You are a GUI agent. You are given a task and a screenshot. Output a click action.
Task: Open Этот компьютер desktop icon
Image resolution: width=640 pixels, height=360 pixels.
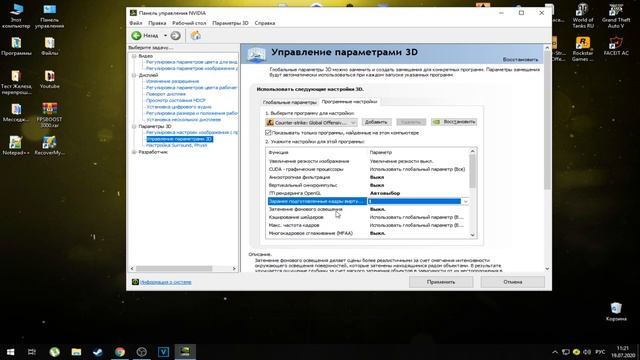pos(16,16)
